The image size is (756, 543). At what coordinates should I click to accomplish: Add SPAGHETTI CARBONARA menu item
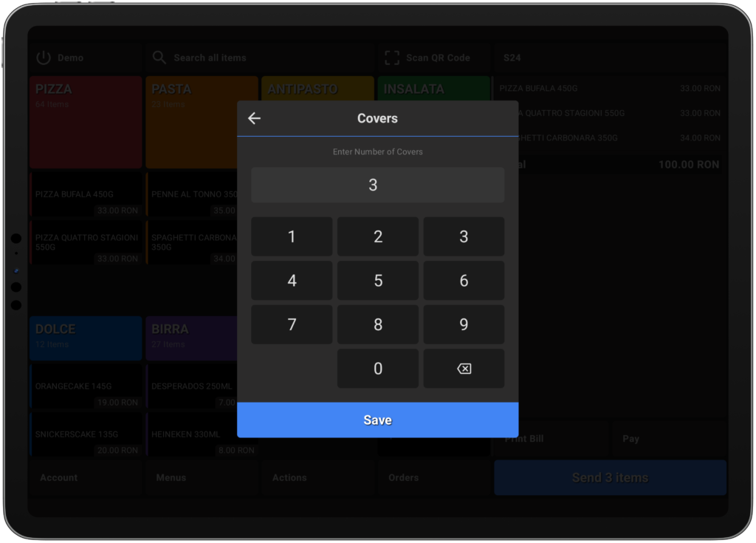(x=192, y=242)
